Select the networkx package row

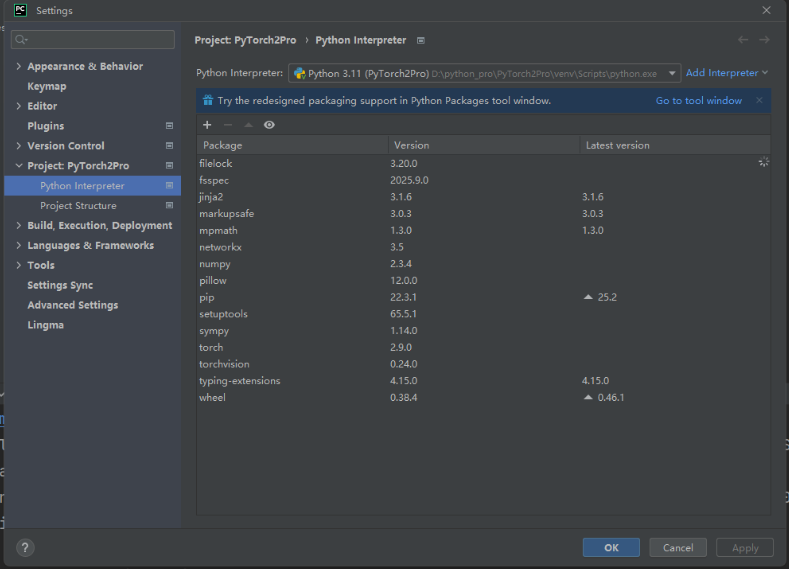click(483, 247)
